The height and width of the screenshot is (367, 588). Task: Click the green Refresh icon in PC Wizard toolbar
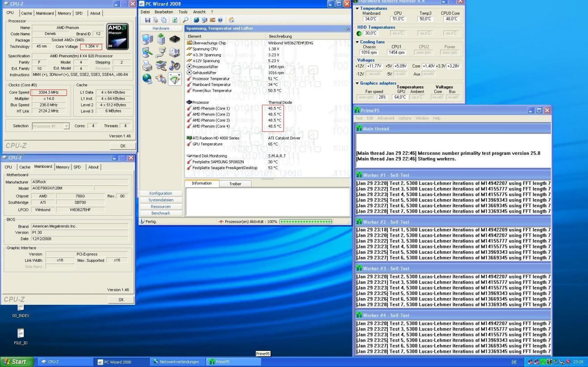(175, 20)
